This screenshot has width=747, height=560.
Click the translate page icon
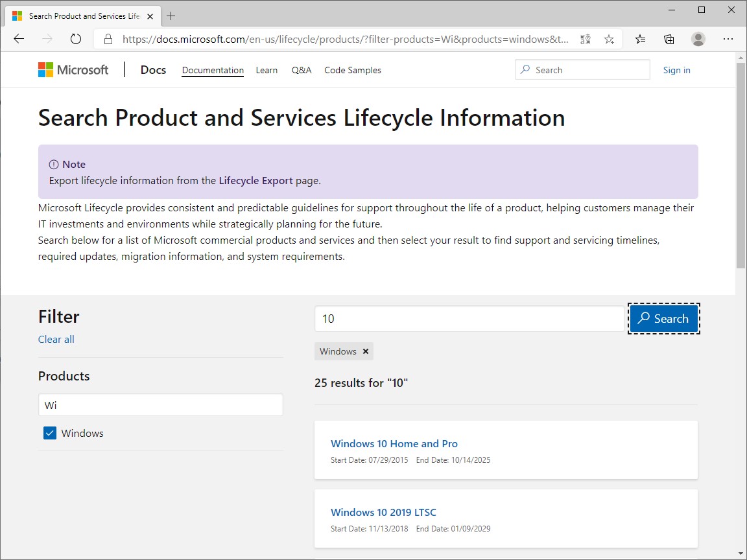click(x=586, y=39)
